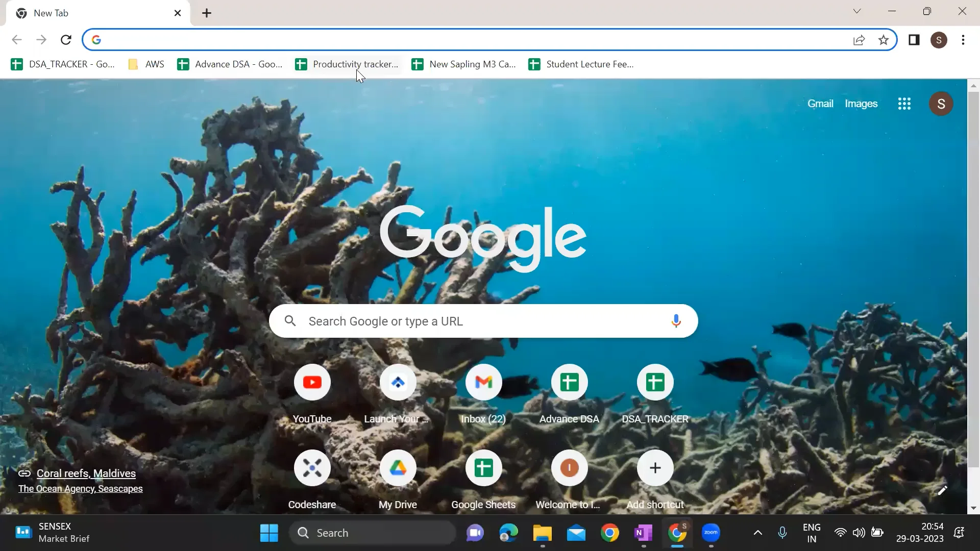Expand the tab search dropdown arrow
The image size is (980, 551).
coord(856,11)
